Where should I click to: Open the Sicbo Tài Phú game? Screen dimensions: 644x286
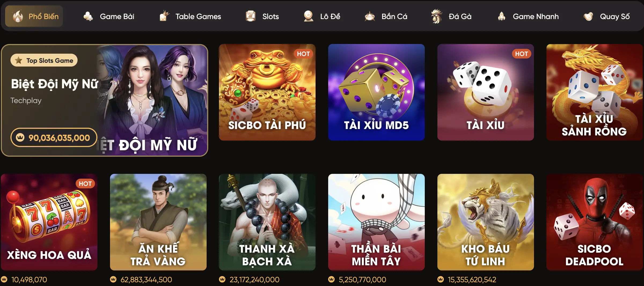(267, 92)
